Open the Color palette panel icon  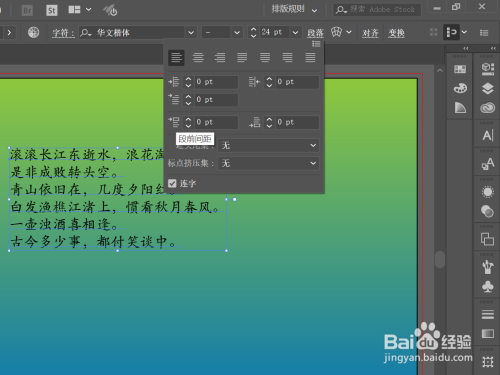point(460,88)
